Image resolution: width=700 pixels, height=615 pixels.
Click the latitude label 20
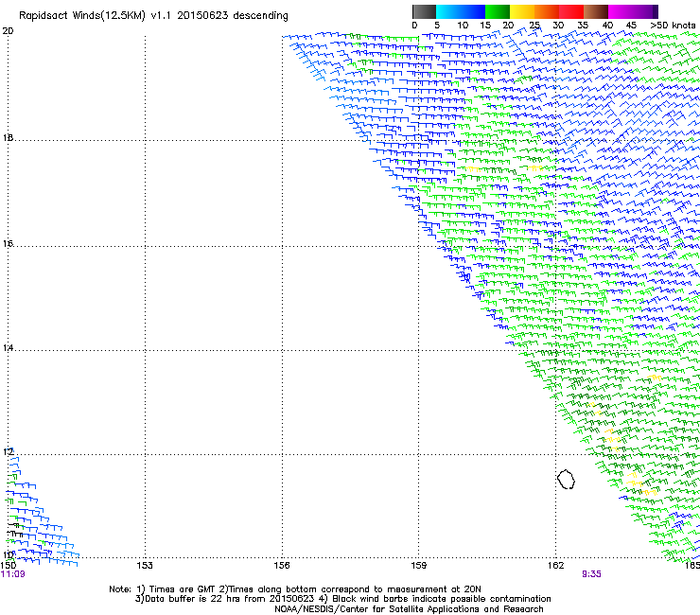tap(8, 31)
